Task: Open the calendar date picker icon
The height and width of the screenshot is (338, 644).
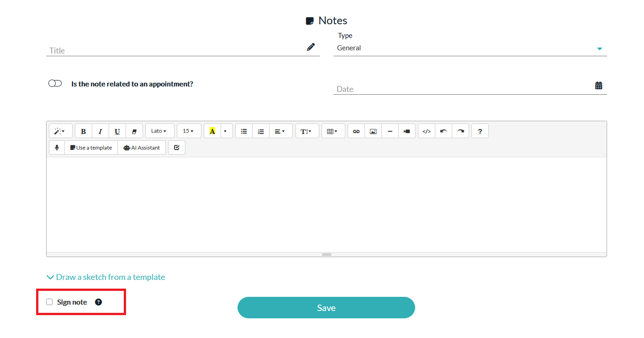Action: (x=599, y=85)
